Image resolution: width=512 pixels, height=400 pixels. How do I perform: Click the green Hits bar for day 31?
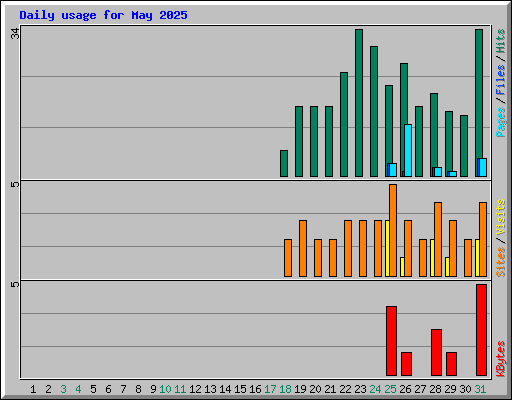tap(479, 93)
